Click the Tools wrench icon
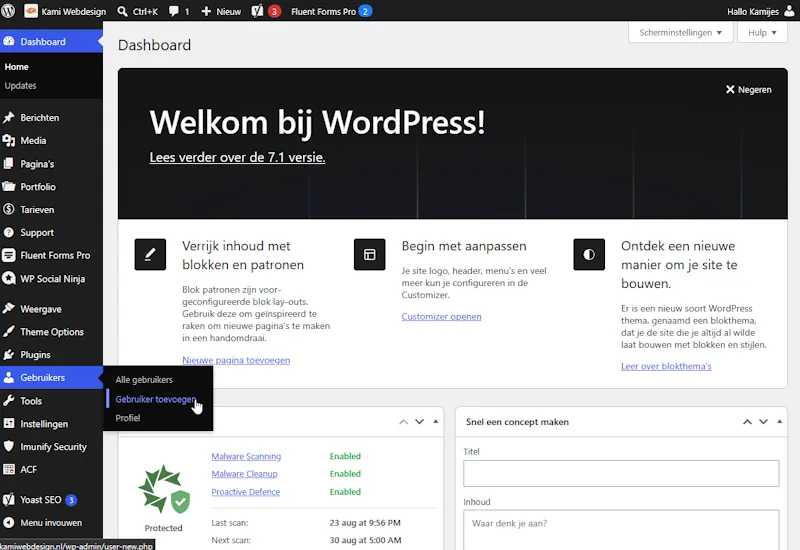Image resolution: width=800 pixels, height=550 pixels. click(x=9, y=401)
